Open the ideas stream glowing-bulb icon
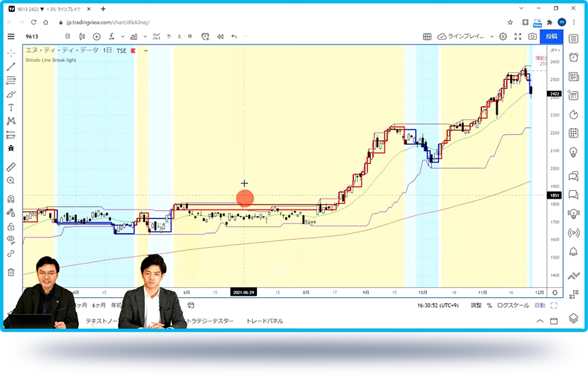The image size is (588, 378). (x=573, y=214)
